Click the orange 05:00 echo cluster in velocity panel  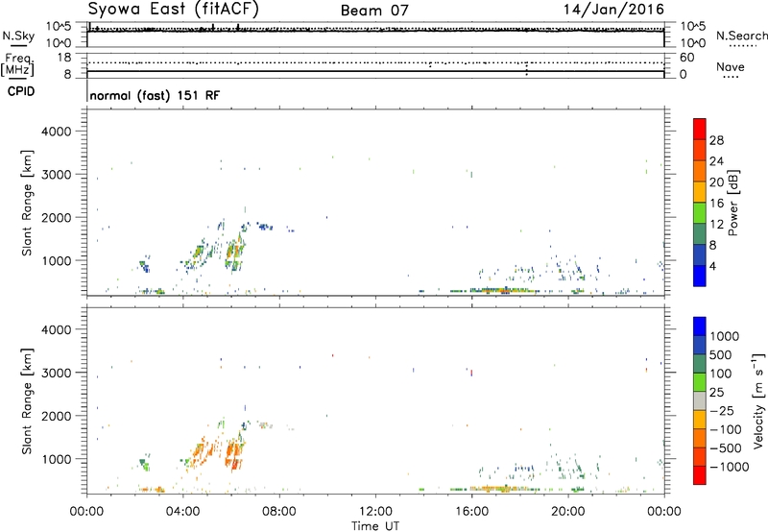coord(204,453)
